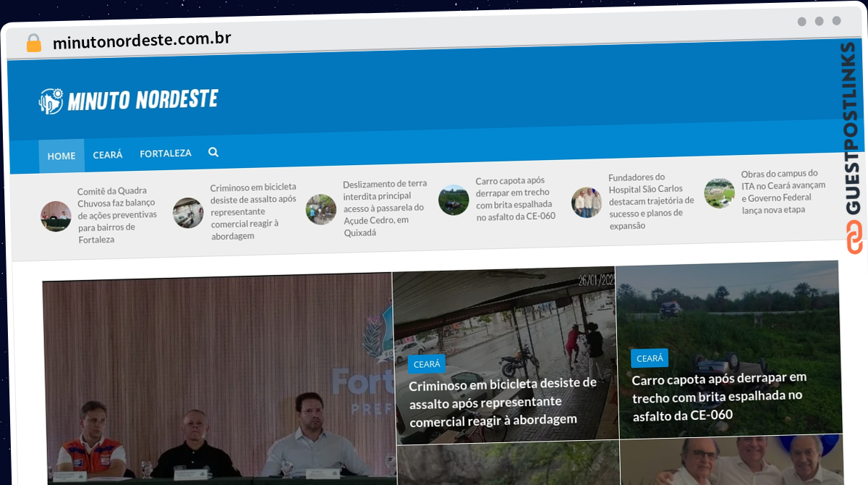
Task: Open ticker headline about Carro capota
Action: (516, 198)
